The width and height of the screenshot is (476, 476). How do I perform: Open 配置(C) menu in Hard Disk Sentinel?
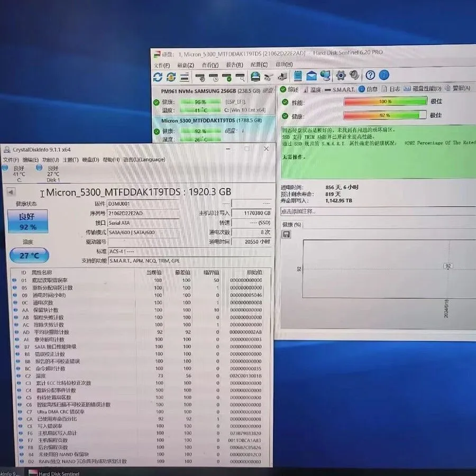coord(259,65)
